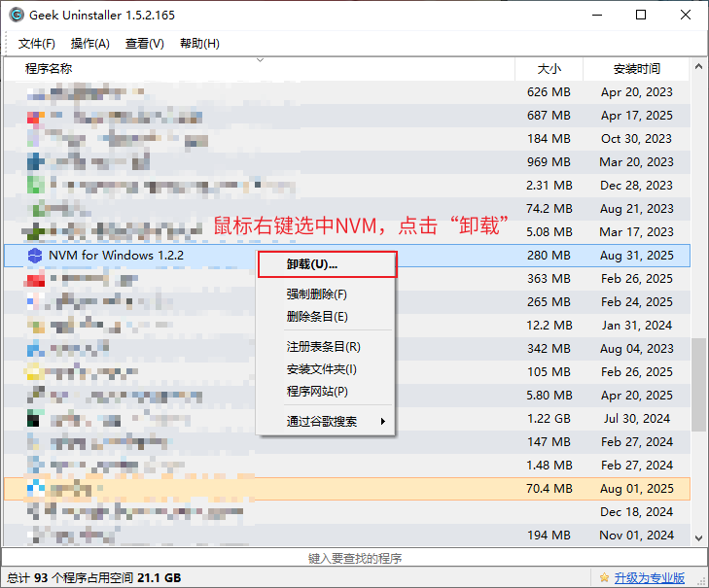Select the row with 74.2 MB size
Image resolution: width=709 pixels, height=588 pixels.
pyautogui.click(x=347, y=209)
